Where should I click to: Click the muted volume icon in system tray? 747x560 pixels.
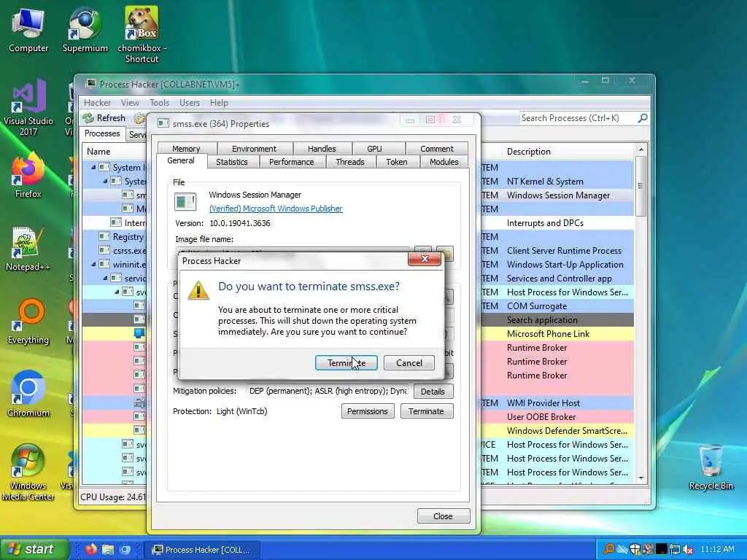(x=687, y=550)
